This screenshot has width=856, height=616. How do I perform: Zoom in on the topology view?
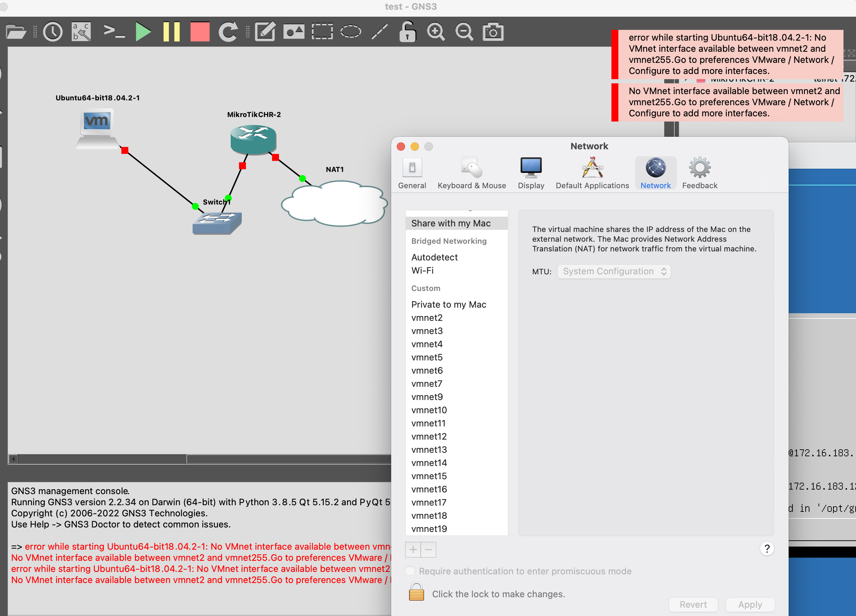pos(436,32)
